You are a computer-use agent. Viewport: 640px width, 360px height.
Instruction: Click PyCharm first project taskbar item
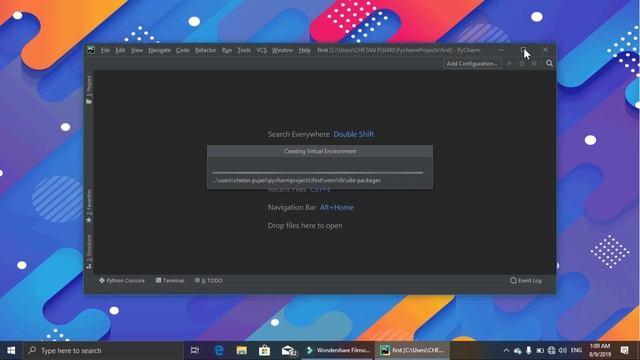coord(412,350)
